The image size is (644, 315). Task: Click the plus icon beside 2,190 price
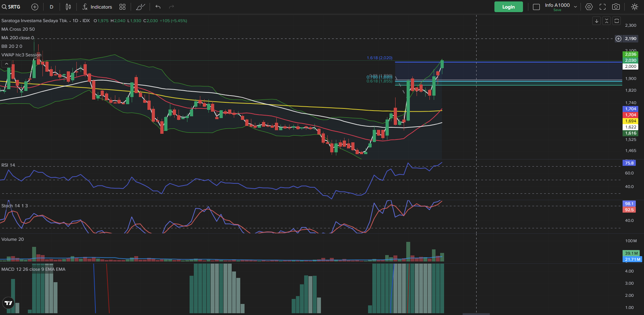tap(618, 39)
